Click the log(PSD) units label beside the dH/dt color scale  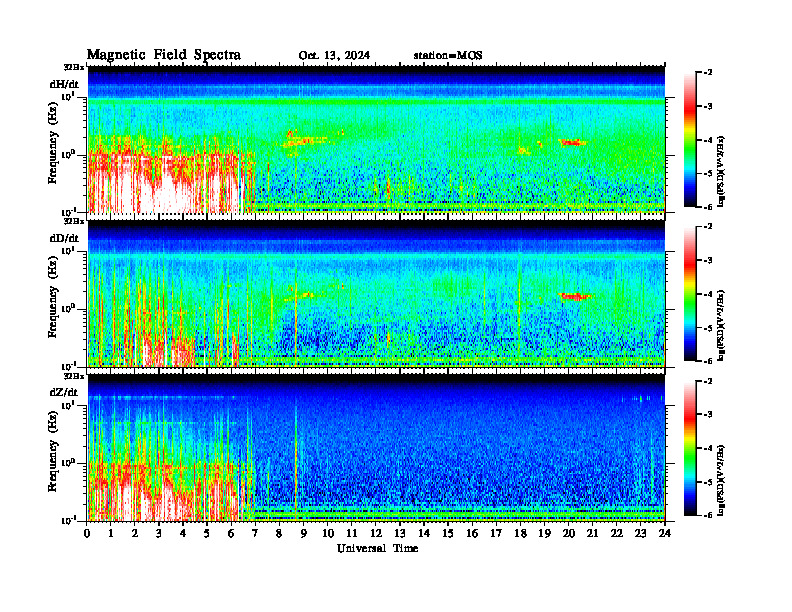(x=721, y=172)
